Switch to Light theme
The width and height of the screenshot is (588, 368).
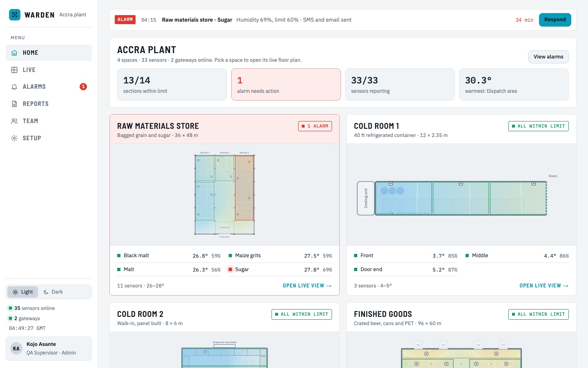[23, 292]
